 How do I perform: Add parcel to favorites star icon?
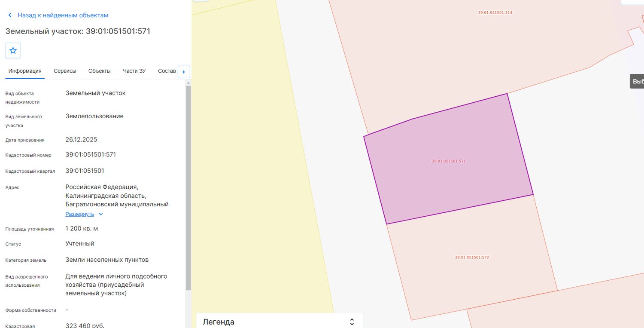pyautogui.click(x=13, y=50)
